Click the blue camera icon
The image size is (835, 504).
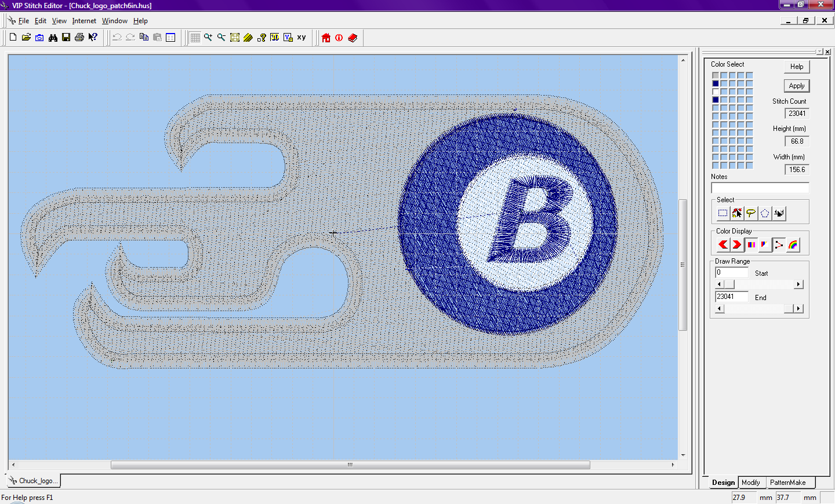click(39, 38)
